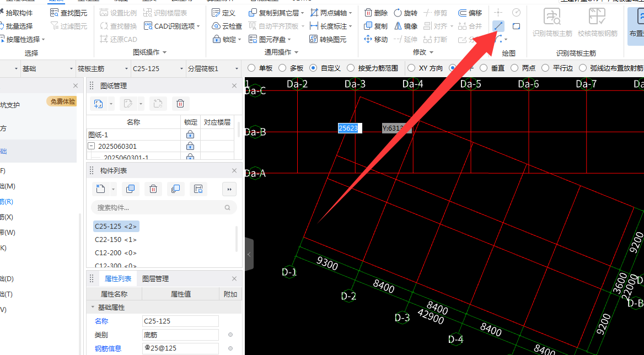The width and height of the screenshot is (644, 355).
Task: Click the trash icon in 构件列表 panel
Action: 153,189
